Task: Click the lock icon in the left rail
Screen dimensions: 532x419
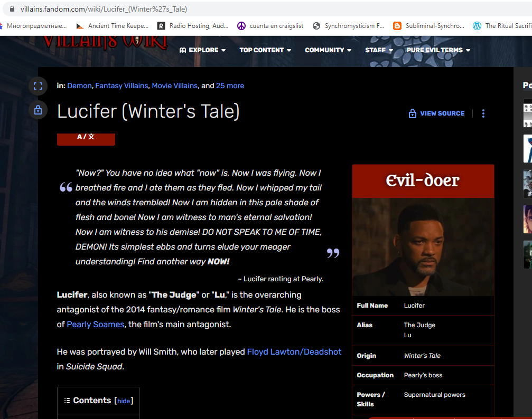Action: point(38,110)
